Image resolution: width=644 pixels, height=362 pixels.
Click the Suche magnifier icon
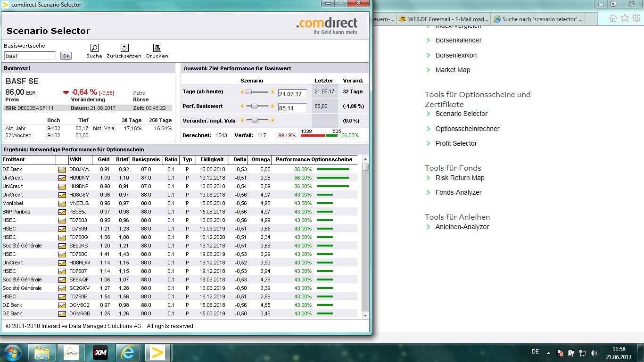pos(94,48)
